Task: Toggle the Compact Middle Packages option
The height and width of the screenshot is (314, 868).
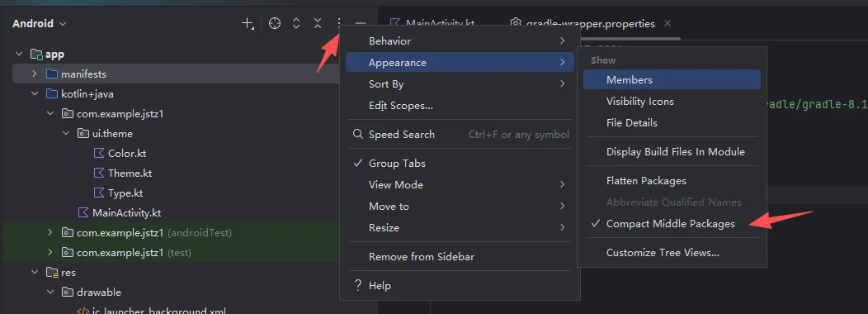Action: (672, 224)
